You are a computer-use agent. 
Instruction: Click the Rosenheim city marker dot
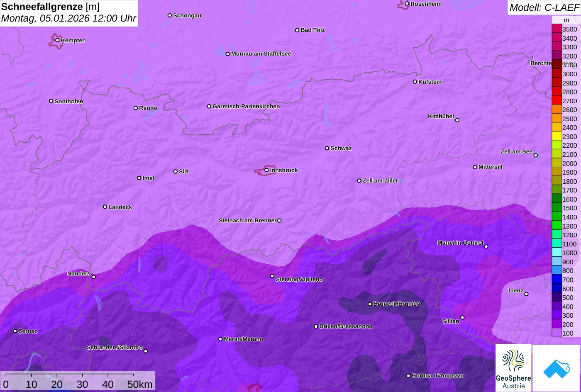coord(407,4)
